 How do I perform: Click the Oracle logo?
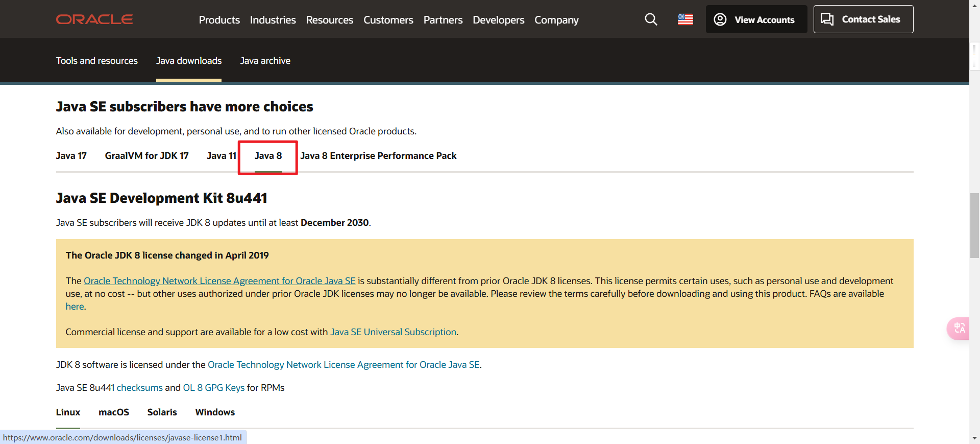94,19
